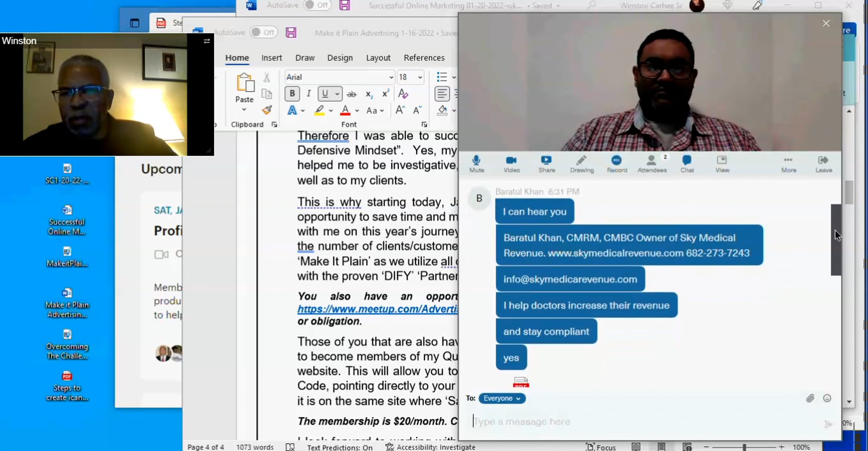This screenshot has height=451, width=868.
Task: Open Share screen in the meeting controls
Action: 546,164
